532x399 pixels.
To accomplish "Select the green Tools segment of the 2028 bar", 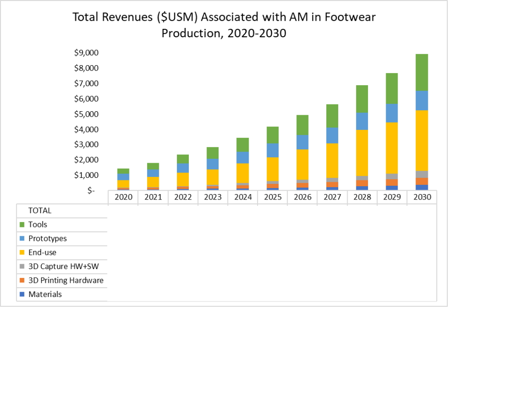I will 362,99.
